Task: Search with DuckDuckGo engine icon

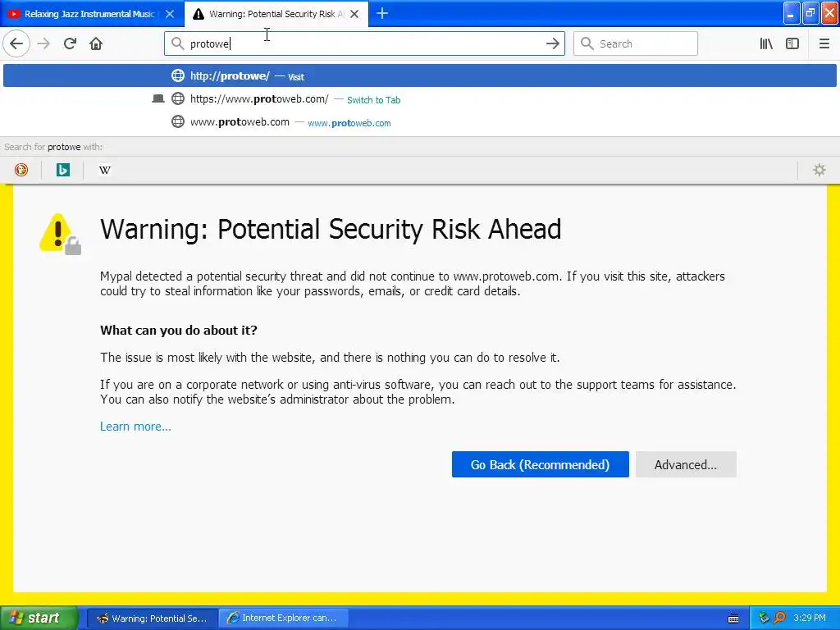Action: [x=21, y=170]
